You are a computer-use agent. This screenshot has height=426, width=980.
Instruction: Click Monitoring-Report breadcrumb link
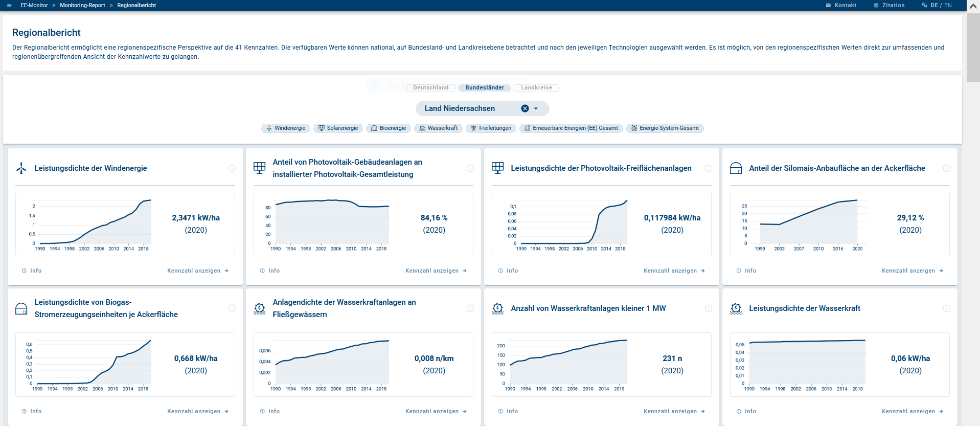82,6
